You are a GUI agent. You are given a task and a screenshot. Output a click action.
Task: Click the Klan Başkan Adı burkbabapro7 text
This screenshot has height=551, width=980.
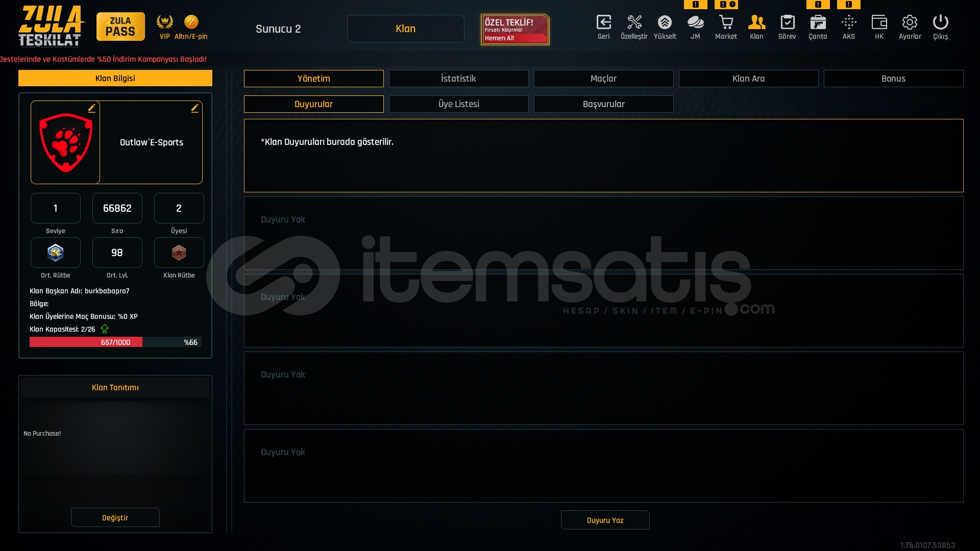(80, 291)
